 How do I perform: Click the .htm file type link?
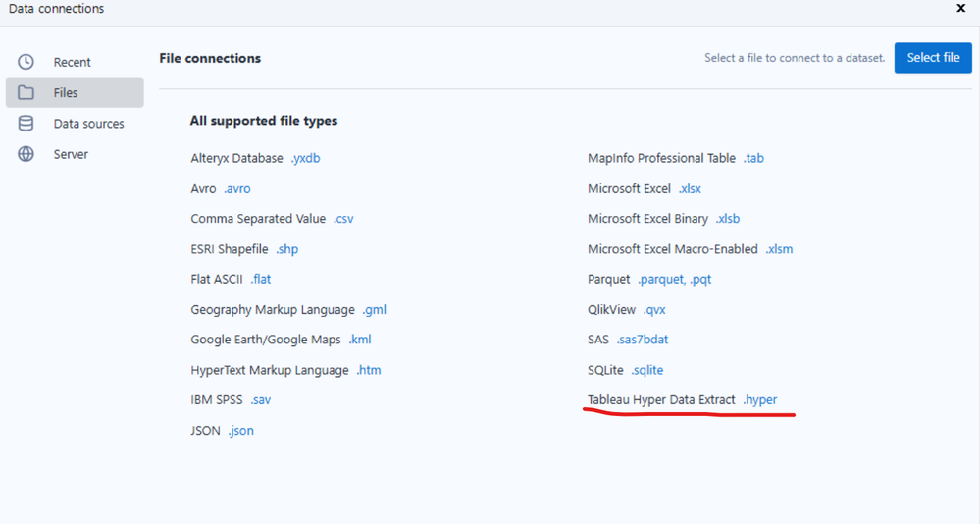click(369, 370)
